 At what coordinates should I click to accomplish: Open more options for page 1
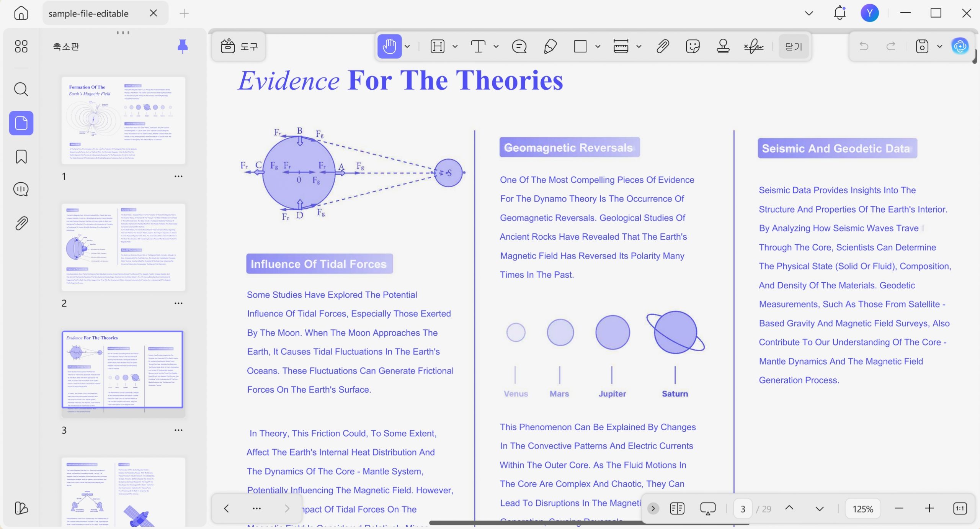[x=178, y=176]
